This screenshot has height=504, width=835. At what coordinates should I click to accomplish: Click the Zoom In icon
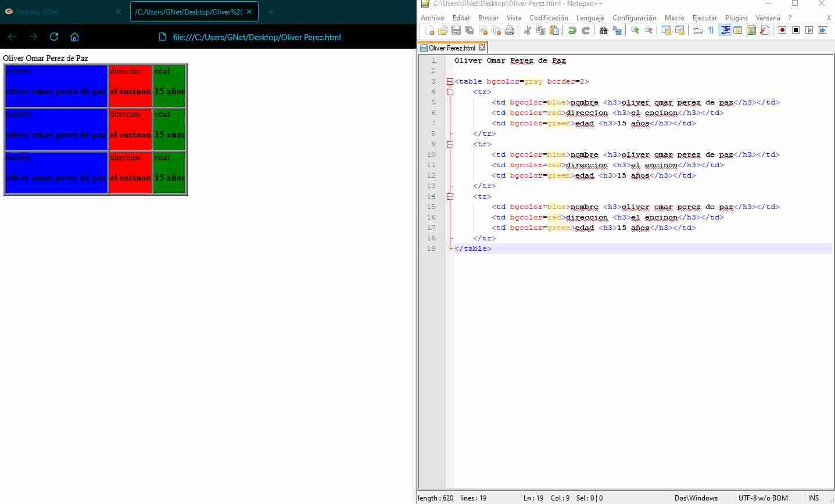635,30
